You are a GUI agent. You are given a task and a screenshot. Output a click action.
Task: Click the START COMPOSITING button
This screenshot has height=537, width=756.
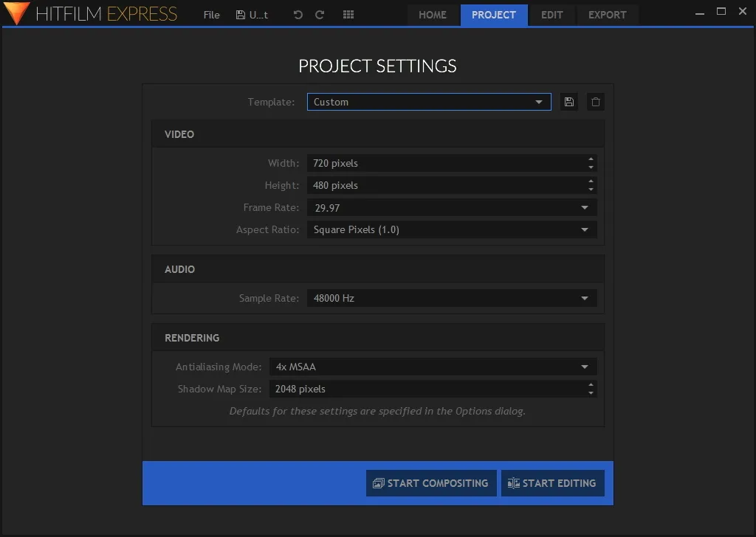431,483
